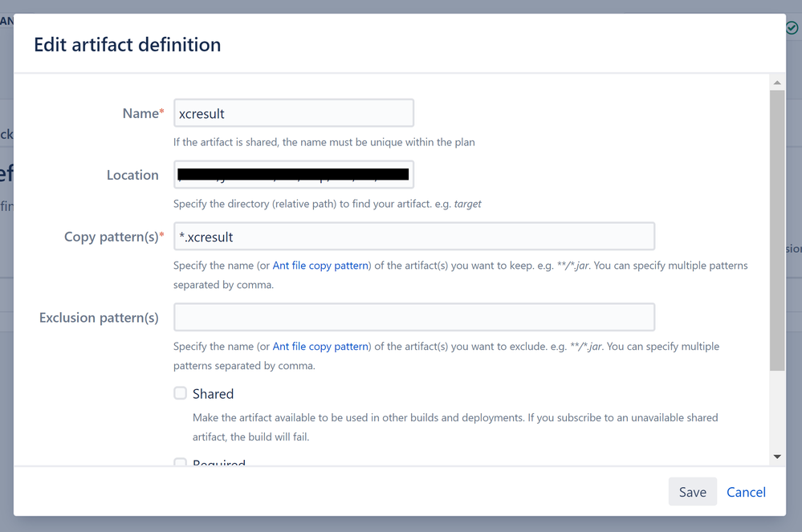Select the xcresult text in the Name field
This screenshot has height=532, width=802.
click(x=199, y=112)
